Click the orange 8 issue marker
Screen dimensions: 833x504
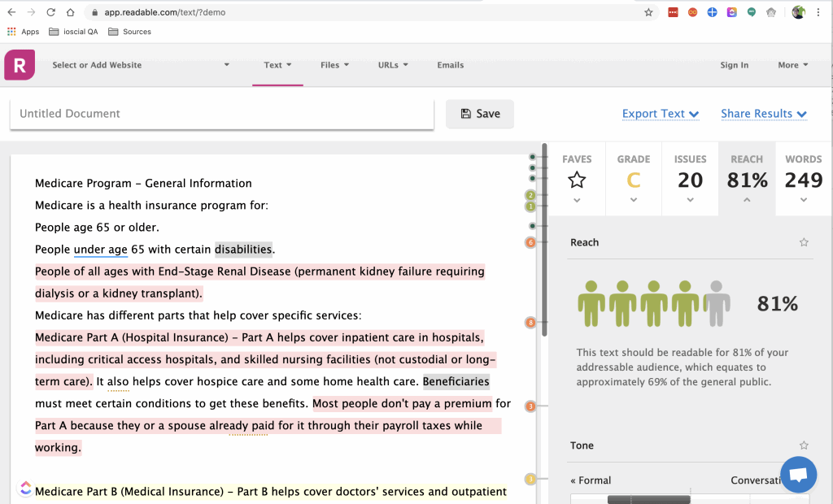point(530,323)
